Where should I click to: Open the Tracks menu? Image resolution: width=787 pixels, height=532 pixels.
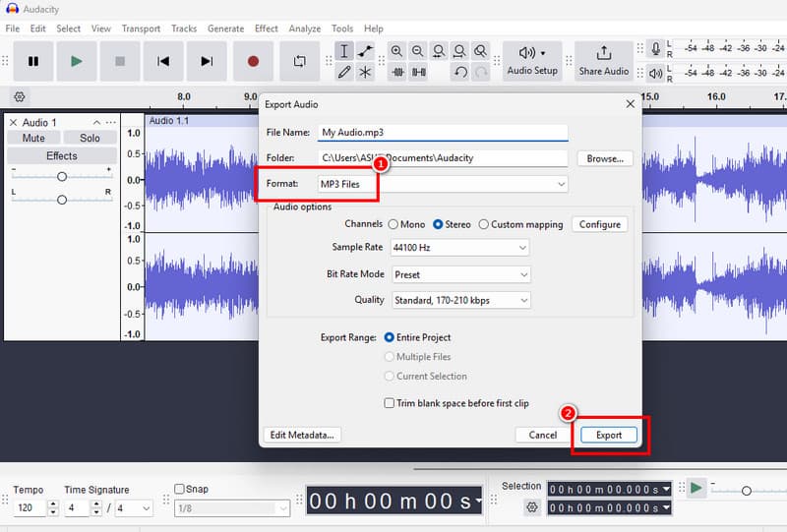coord(184,29)
